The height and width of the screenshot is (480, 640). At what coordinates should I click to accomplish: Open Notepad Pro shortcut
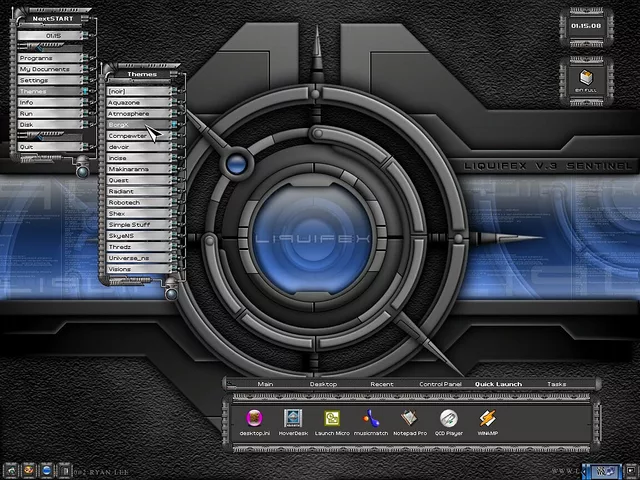point(410,419)
